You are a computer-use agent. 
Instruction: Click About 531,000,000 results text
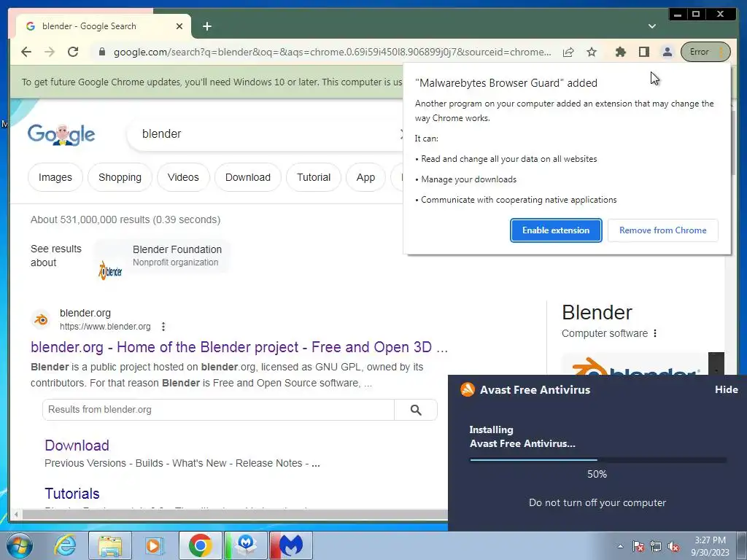coord(125,219)
